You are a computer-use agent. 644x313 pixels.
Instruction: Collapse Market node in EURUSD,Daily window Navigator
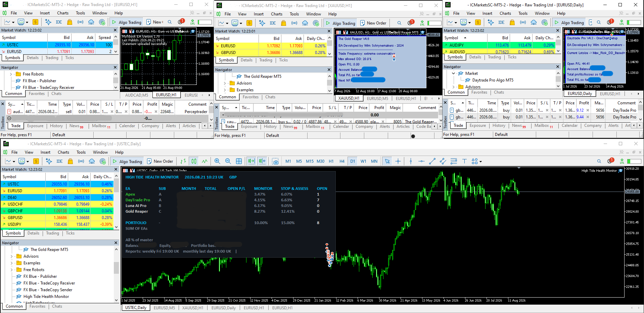454,73
